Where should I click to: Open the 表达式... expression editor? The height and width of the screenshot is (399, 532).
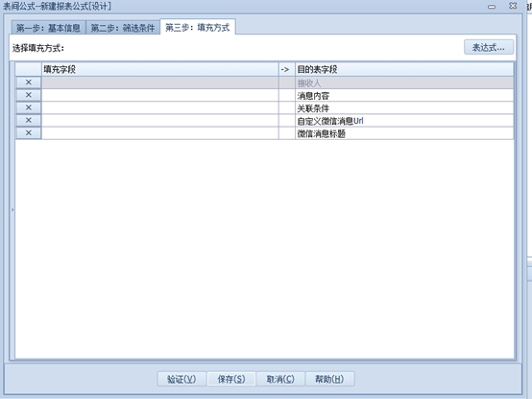pos(489,47)
